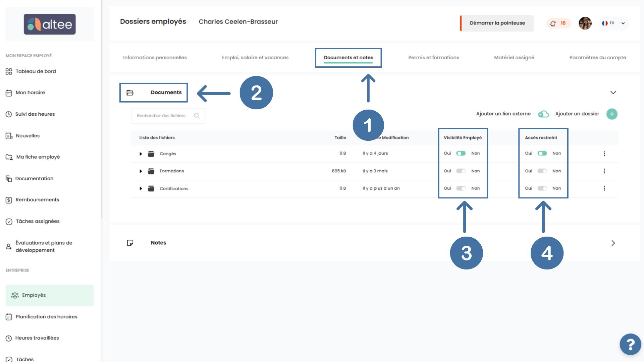Open the Paramètres du compte tab

tap(598, 58)
